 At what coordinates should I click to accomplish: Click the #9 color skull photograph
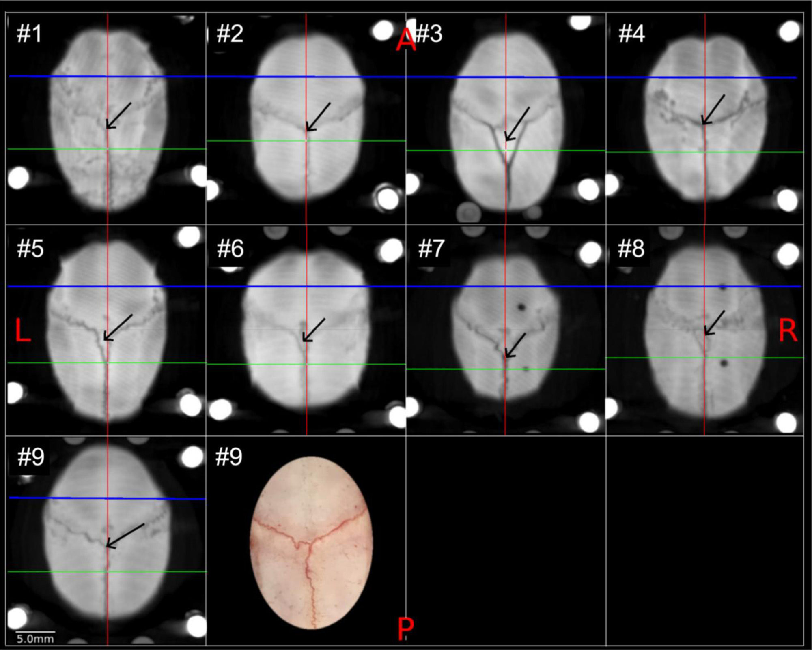coord(311,543)
